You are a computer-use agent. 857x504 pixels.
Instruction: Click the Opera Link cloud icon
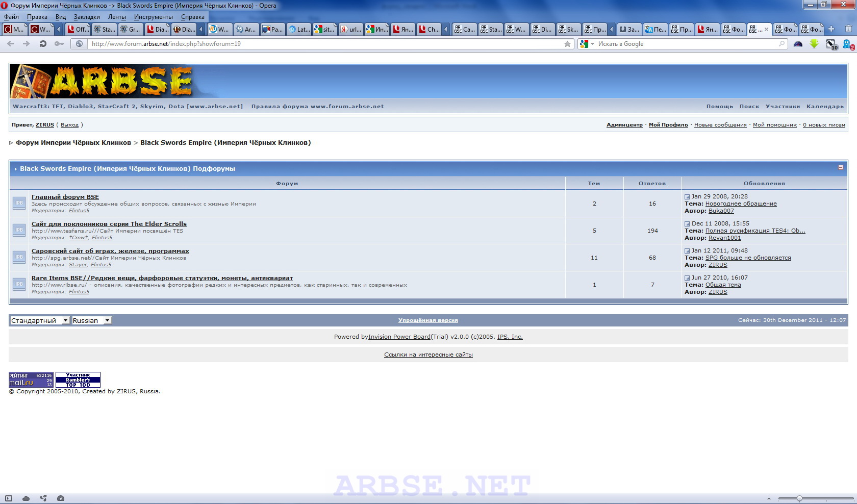tap(26, 498)
